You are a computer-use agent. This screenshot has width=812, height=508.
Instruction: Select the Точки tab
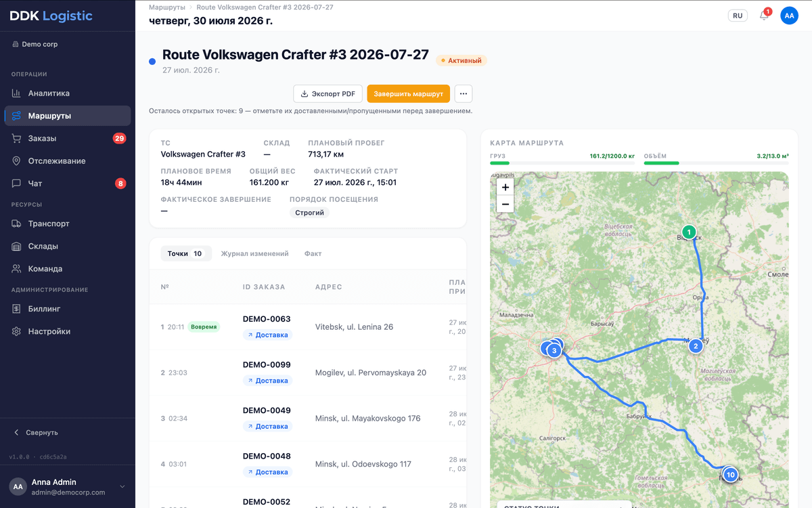pos(185,253)
